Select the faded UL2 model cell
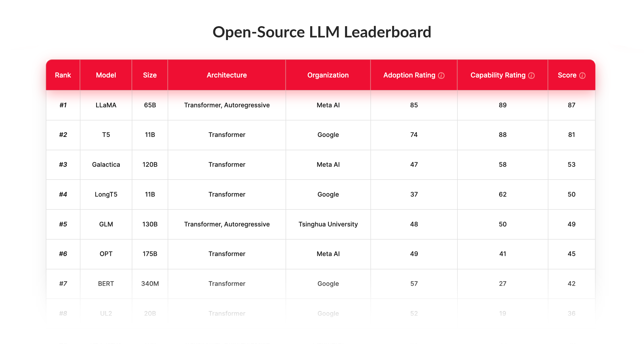Viewport: 644px width, 344px height. pos(106,313)
